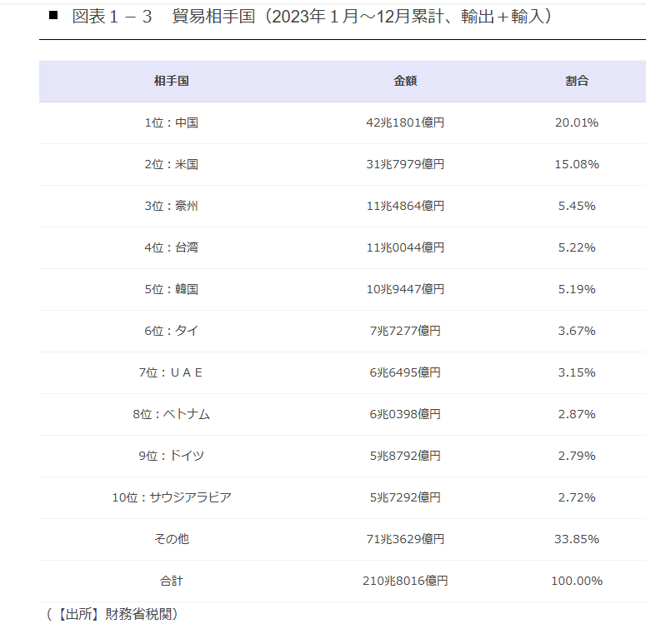Viewport: 646px width, 644px height.
Task: Click the 金額 column header
Action: pos(405,81)
